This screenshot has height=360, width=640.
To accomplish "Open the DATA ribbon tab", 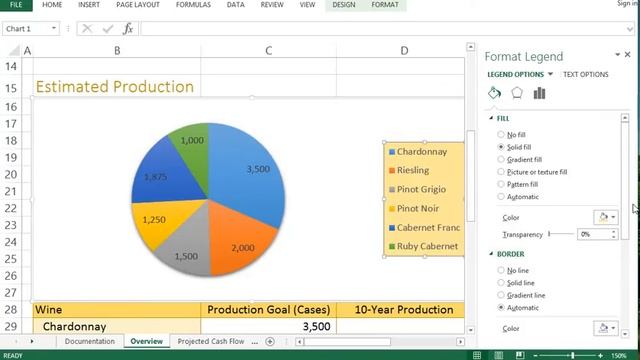I will [236, 5].
